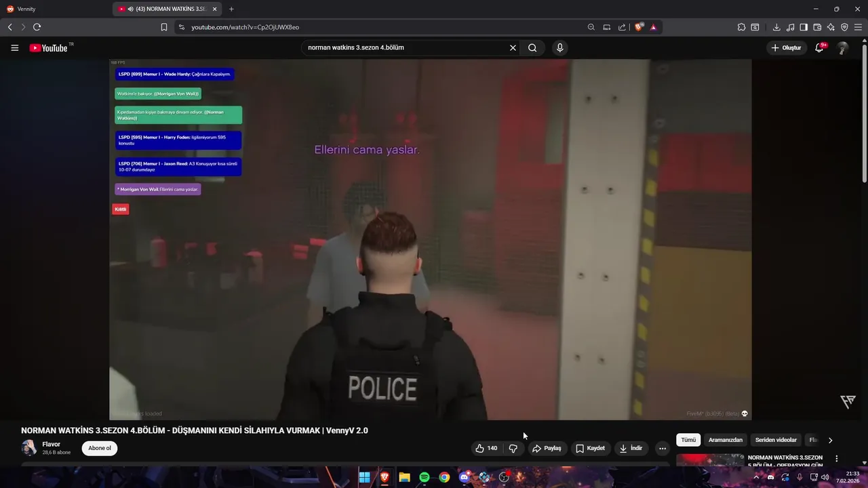Open browser Extensions puzzle icon
Viewport: 868px width, 488px height.
[741, 27]
